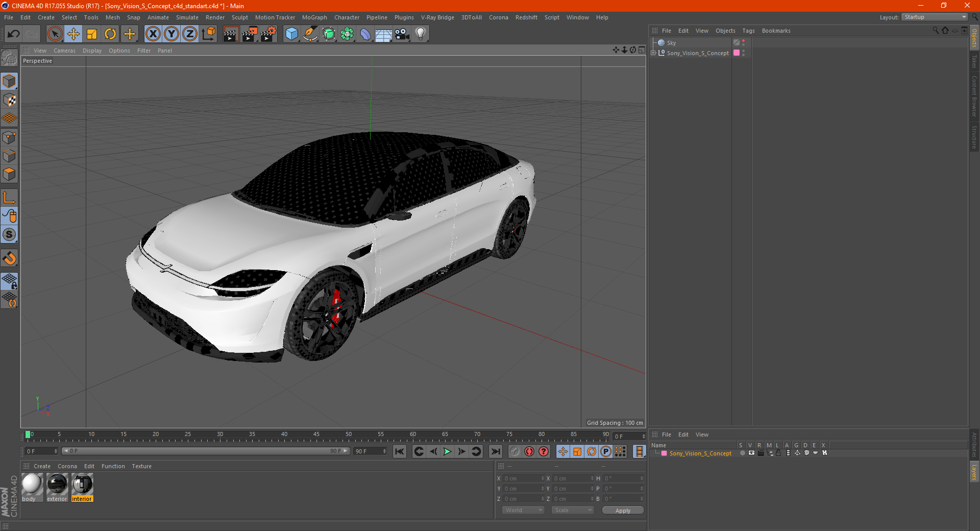
Task: Toggle Autokeying button
Action: click(x=529, y=451)
